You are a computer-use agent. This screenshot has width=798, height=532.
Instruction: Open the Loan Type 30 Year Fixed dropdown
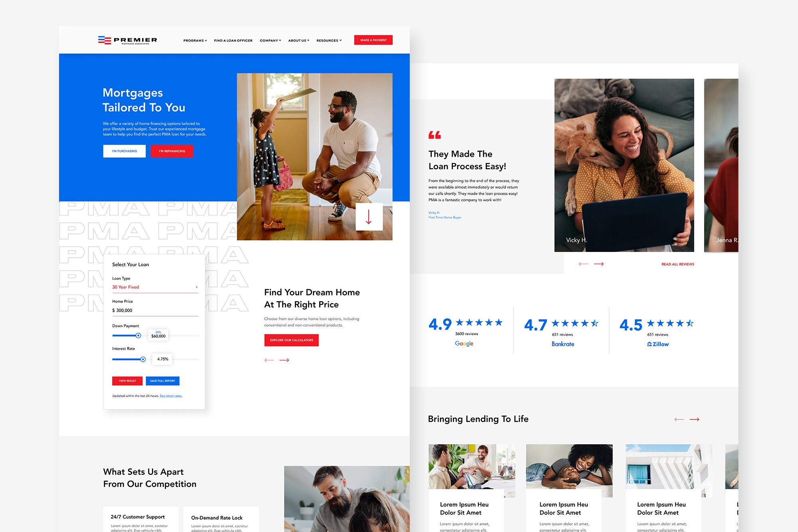pyautogui.click(x=155, y=287)
